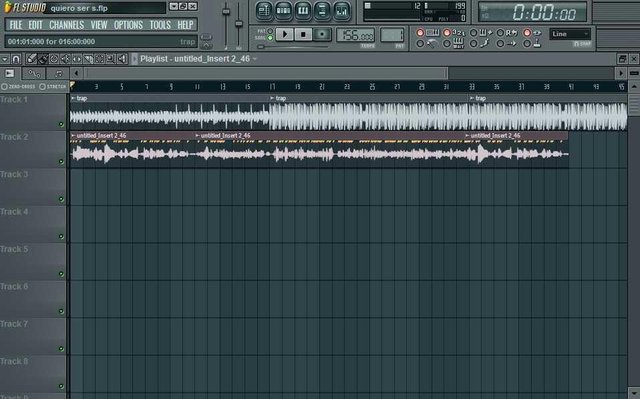Select the Slice tool in playlist toolbar

[88, 59]
